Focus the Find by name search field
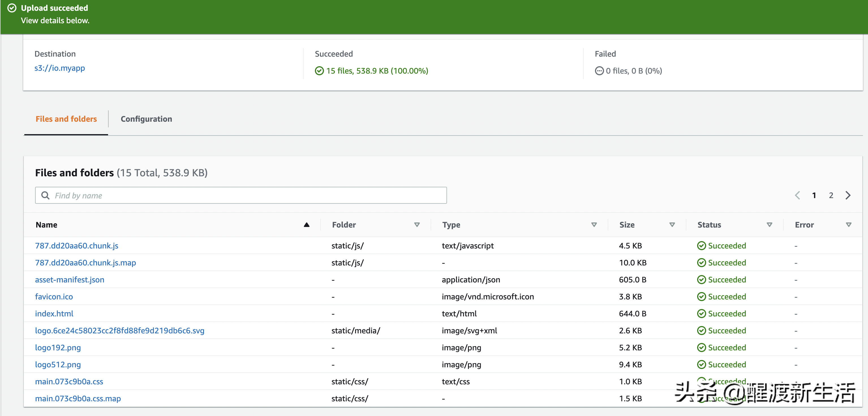Screen dimensions: 868x416 (x=246, y=195)
